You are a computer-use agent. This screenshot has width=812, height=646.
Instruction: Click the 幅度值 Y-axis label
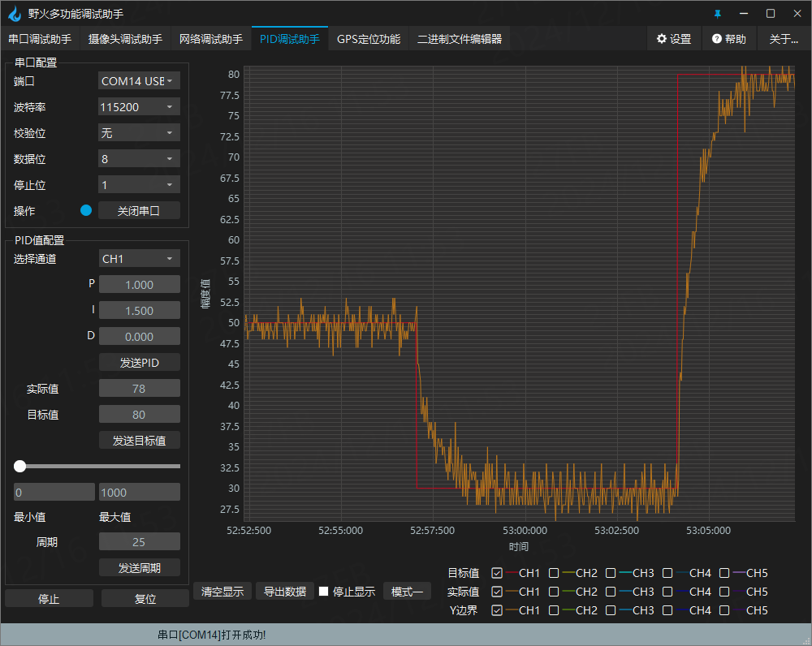pyautogui.click(x=205, y=294)
